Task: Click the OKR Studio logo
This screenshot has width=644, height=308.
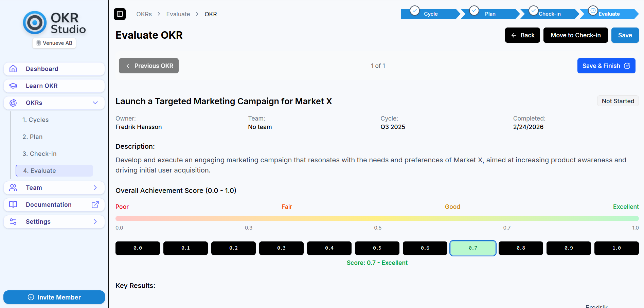Action: (x=54, y=23)
